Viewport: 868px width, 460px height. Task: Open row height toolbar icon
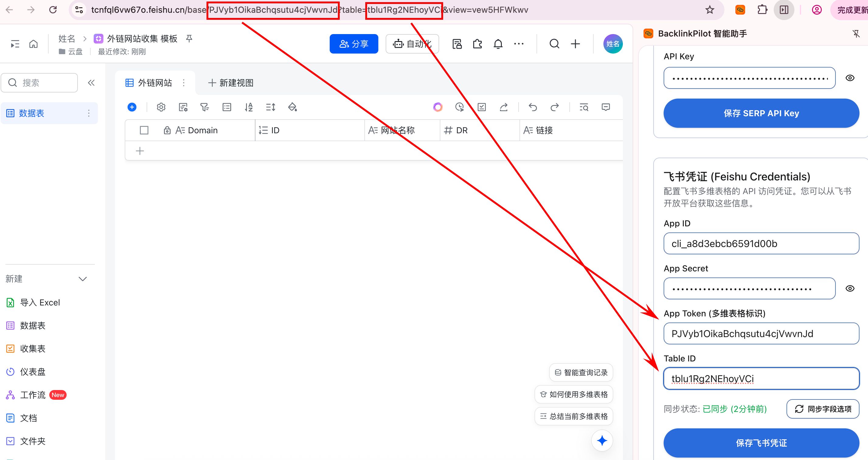pos(271,107)
